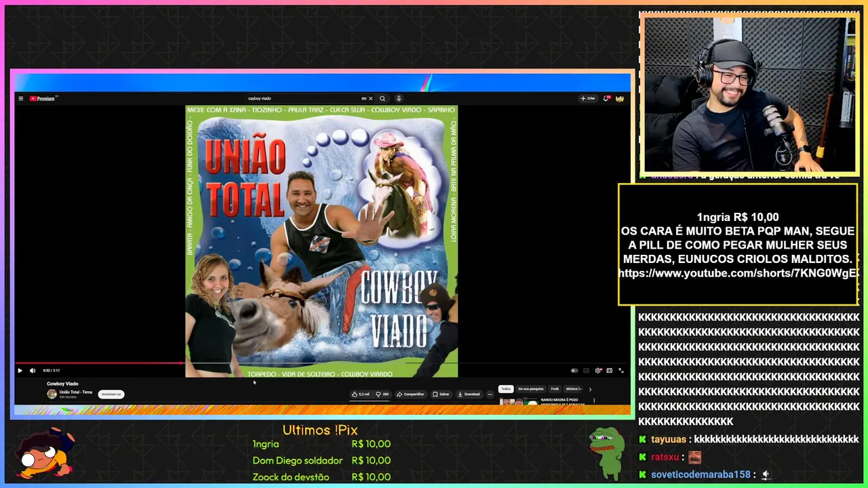Open the more actions three-dot menu
The height and width of the screenshot is (488, 868).
pyautogui.click(x=490, y=394)
